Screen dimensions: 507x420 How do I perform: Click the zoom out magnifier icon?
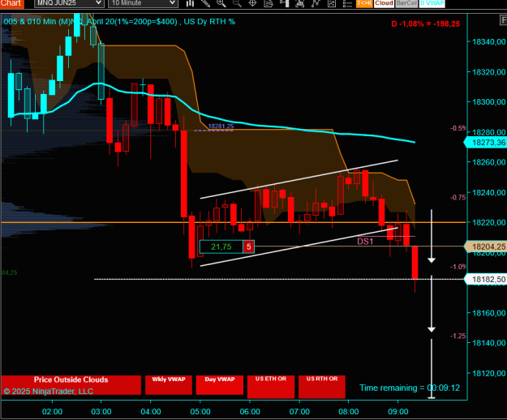237,3
